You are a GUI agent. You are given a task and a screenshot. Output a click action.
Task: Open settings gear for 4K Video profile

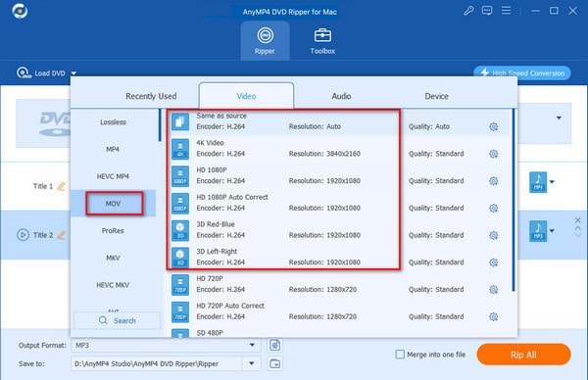(494, 154)
